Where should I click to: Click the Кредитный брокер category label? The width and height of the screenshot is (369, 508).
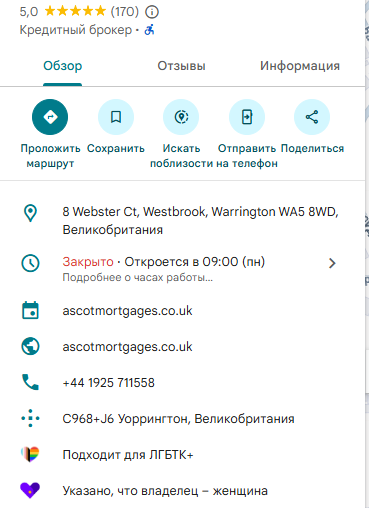click(76, 30)
